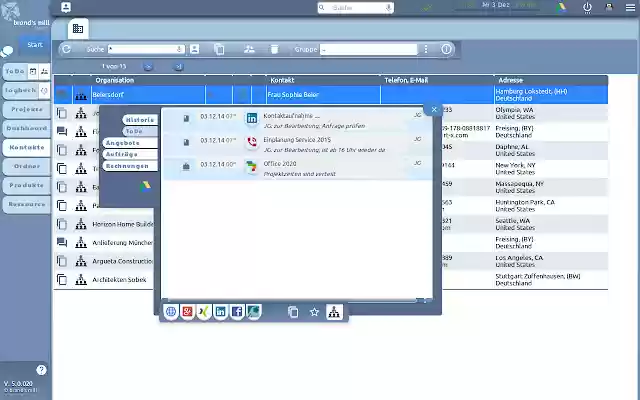This screenshot has height=400, width=640.
Task: Click the history icon beside Logbuch
Action: 44,90
